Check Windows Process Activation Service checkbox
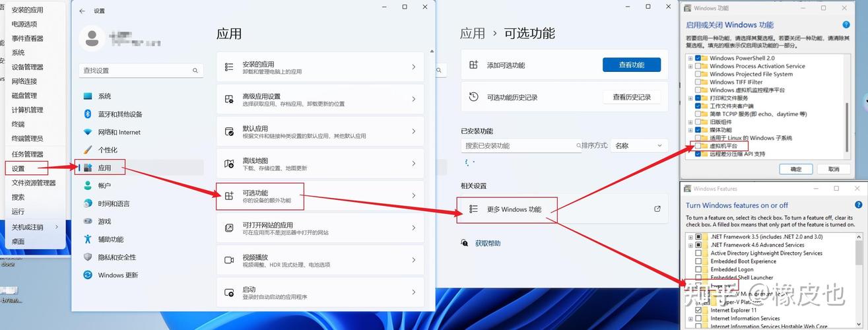 point(698,66)
